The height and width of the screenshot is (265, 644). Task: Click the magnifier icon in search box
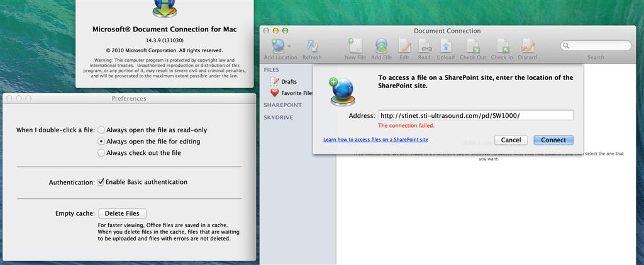tap(566, 45)
